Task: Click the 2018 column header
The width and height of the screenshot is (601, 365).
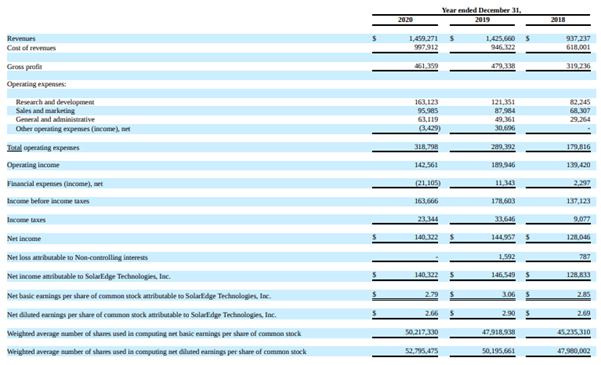Action: (x=558, y=20)
